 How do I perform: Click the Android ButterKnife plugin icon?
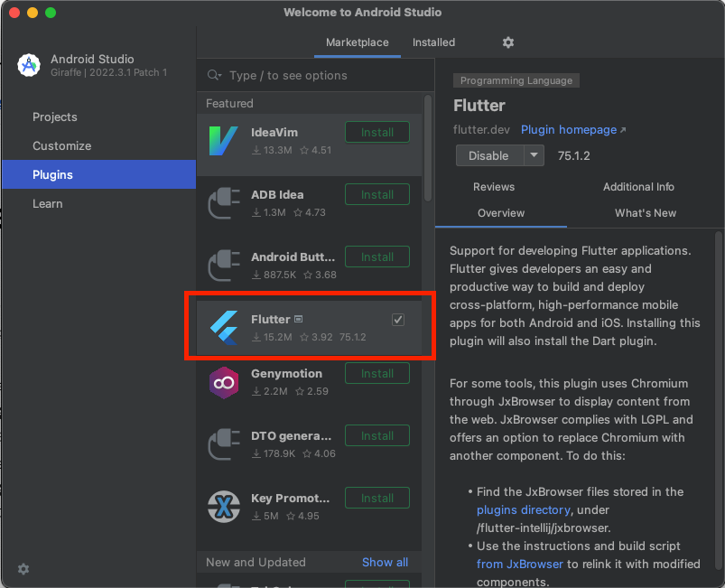[223, 266]
